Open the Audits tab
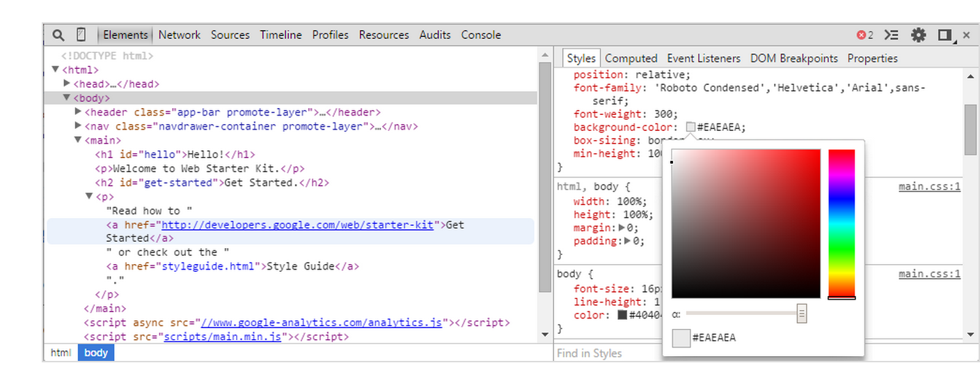 point(435,35)
